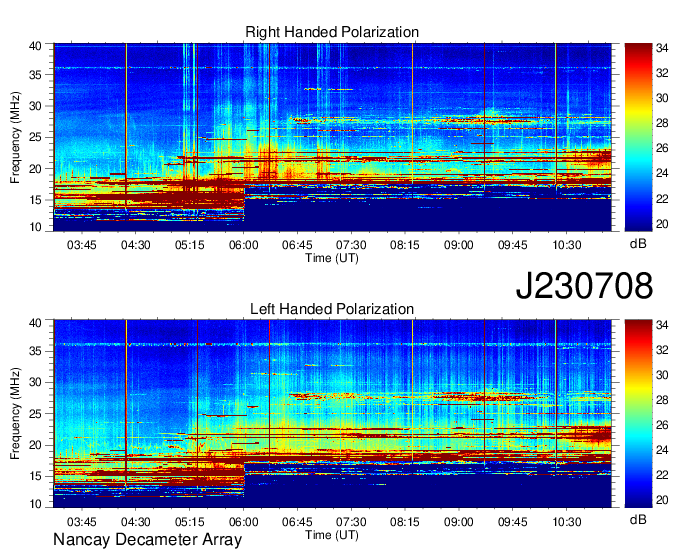Image resolution: width=680 pixels, height=552 pixels.
Task: Click the "Left Handed Polarization" plot title
Action: (332, 309)
